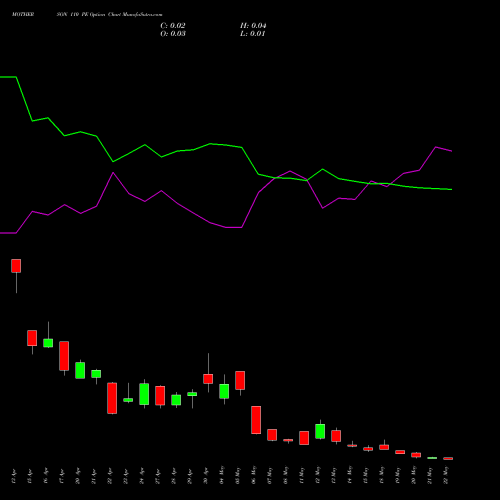Select the 07 May date label
This screenshot has width=500, height=500.
(269, 475)
